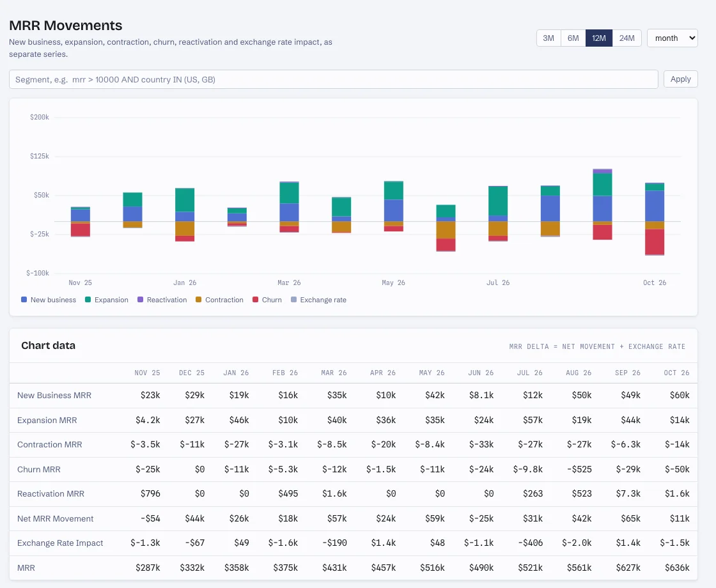Click the MRR Movements page title
The width and height of the screenshot is (716, 588).
click(66, 26)
